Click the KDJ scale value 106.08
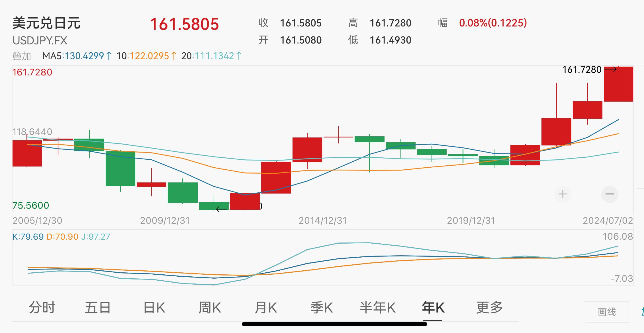 (x=618, y=237)
